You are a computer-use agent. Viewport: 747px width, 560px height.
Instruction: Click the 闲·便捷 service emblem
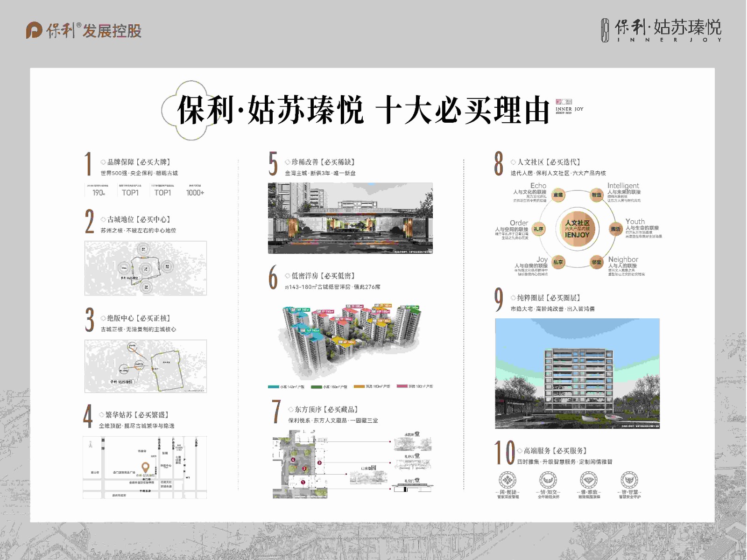(507, 480)
